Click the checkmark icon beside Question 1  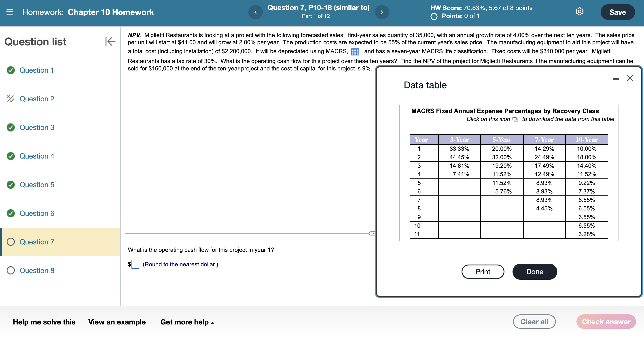point(10,70)
